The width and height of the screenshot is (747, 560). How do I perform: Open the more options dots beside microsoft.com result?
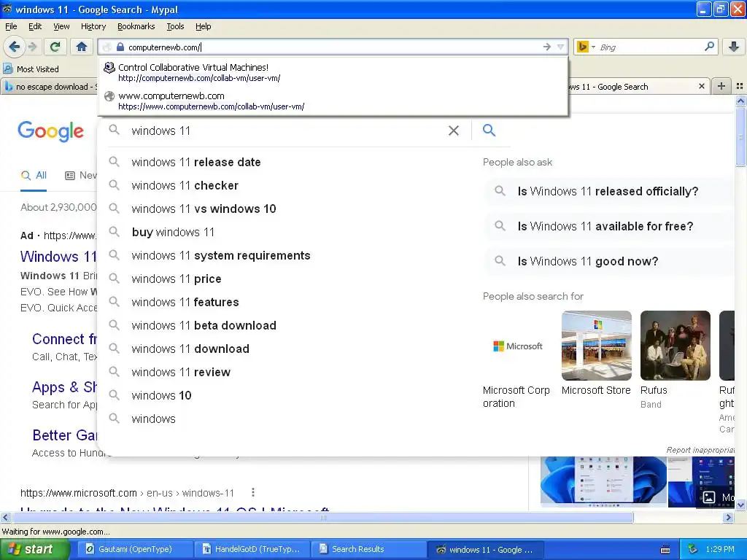click(x=253, y=492)
